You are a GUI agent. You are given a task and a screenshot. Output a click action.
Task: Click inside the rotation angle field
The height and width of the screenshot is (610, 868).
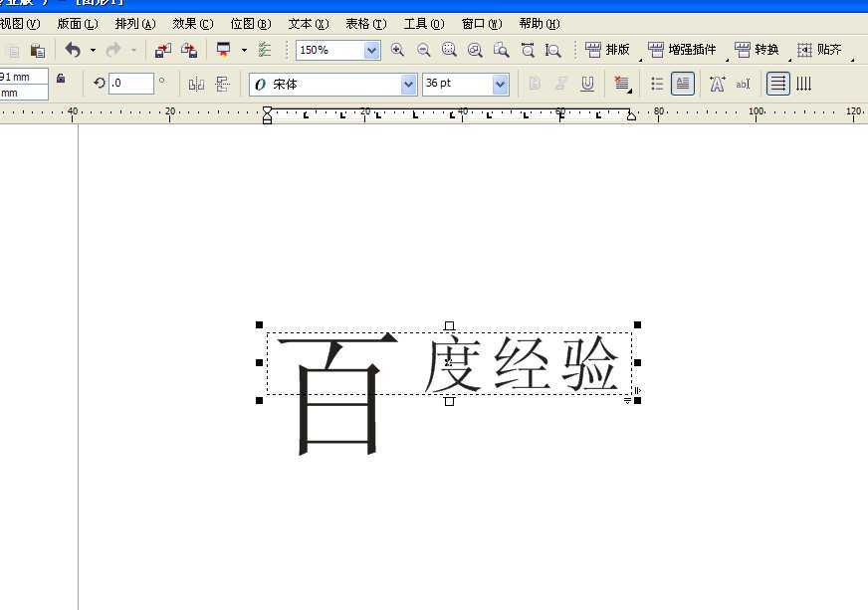pyautogui.click(x=132, y=84)
